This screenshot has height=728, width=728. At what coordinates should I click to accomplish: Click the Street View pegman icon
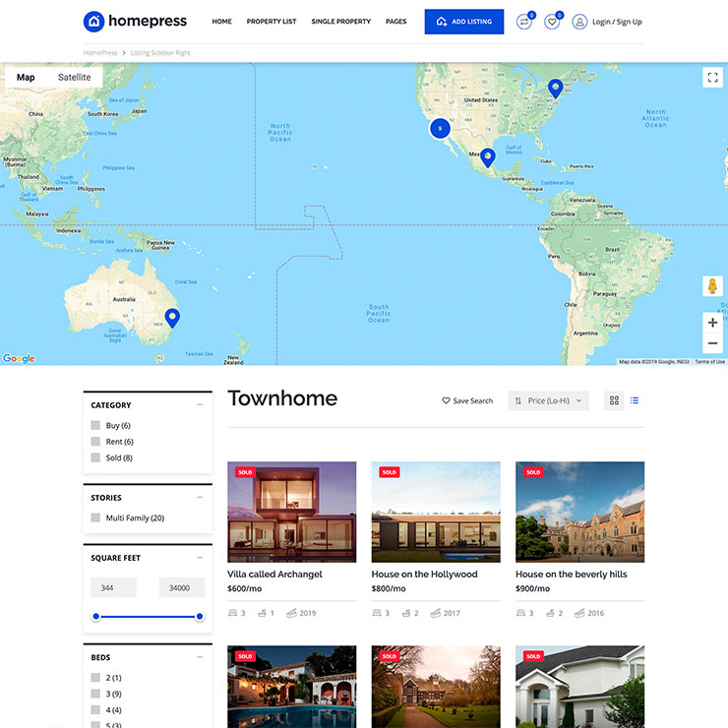point(712,286)
